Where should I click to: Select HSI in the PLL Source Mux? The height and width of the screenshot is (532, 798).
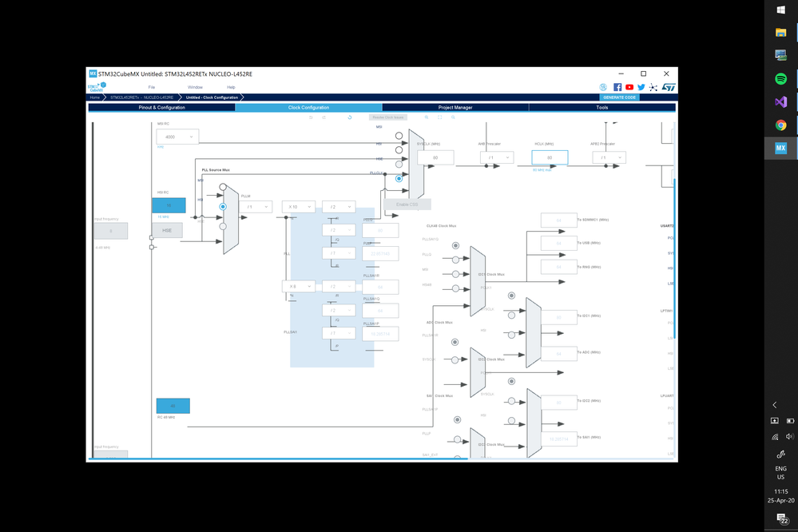click(223, 207)
